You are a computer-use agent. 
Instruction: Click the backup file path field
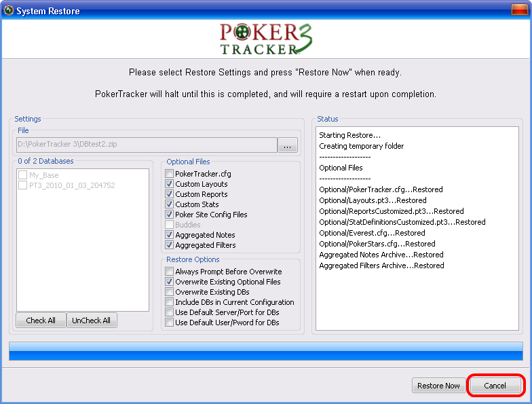(147, 145)
